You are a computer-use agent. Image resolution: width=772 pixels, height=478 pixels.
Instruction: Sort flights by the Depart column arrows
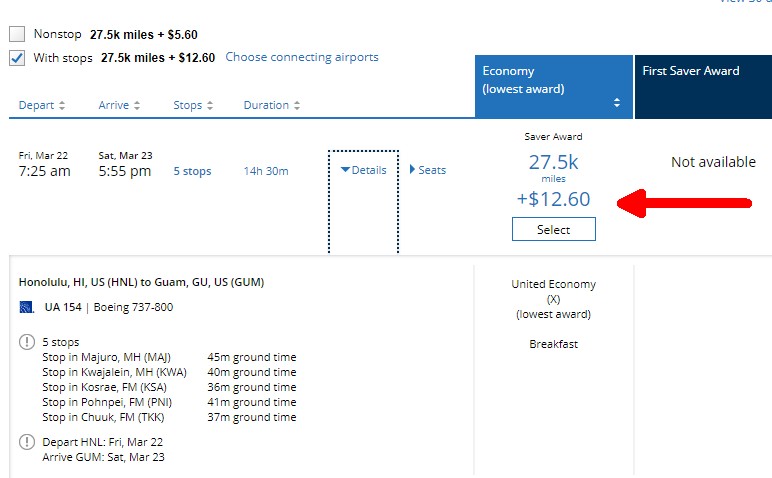coord(62,106)
